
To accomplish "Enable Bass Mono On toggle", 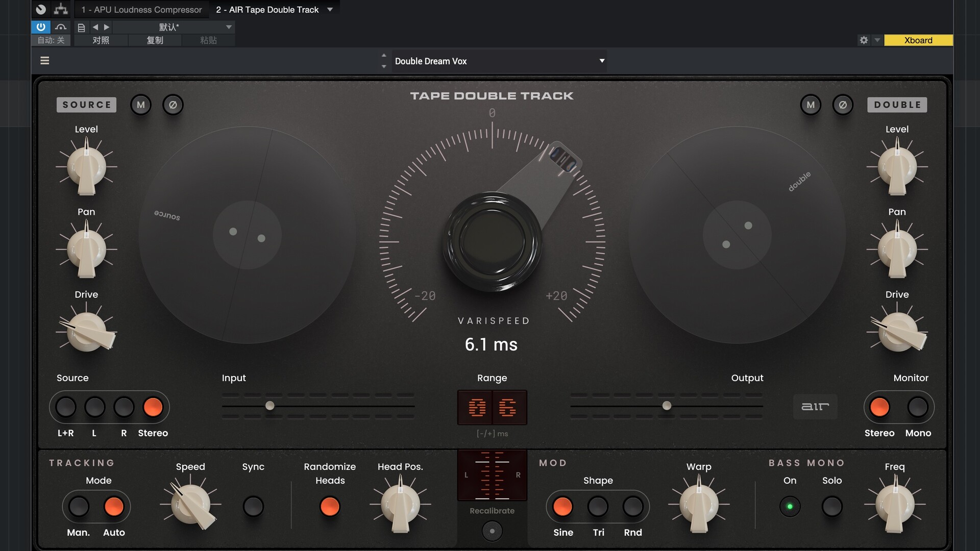I will pos(790,507).
